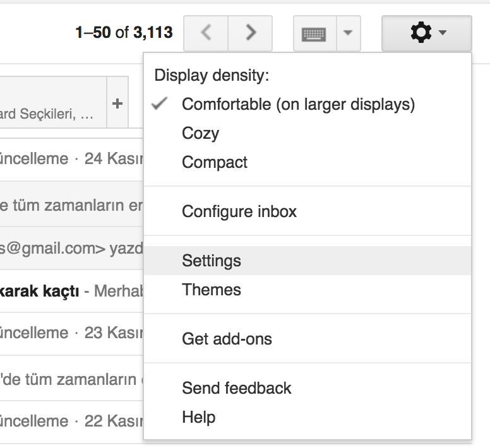Click the keyboard input tools icon
The image size is (490, 448).
[314, 33]
